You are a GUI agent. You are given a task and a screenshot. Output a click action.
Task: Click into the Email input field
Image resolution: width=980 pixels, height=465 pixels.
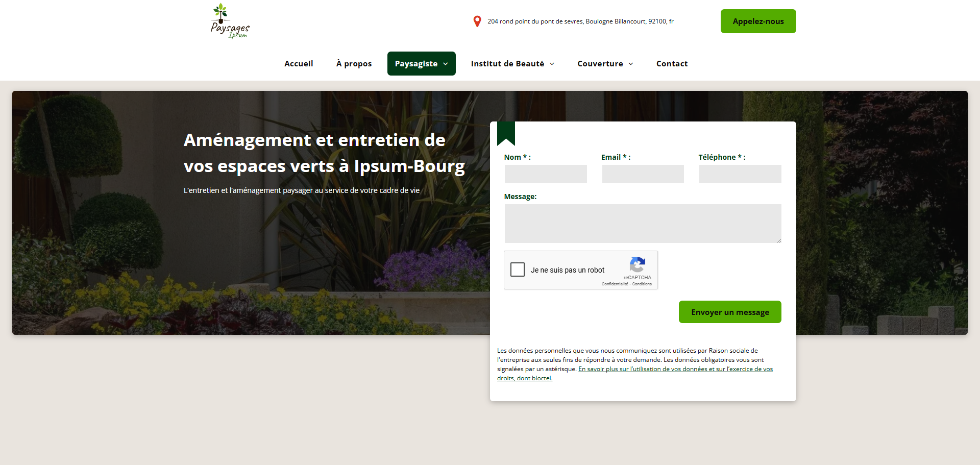click(x=643, y=174)
